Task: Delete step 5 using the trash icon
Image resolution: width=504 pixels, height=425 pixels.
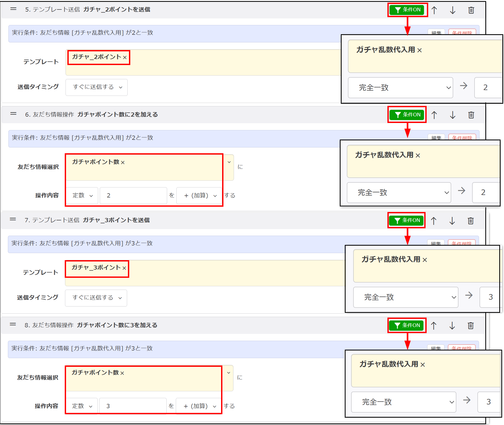Action: (x=471, y=10)
